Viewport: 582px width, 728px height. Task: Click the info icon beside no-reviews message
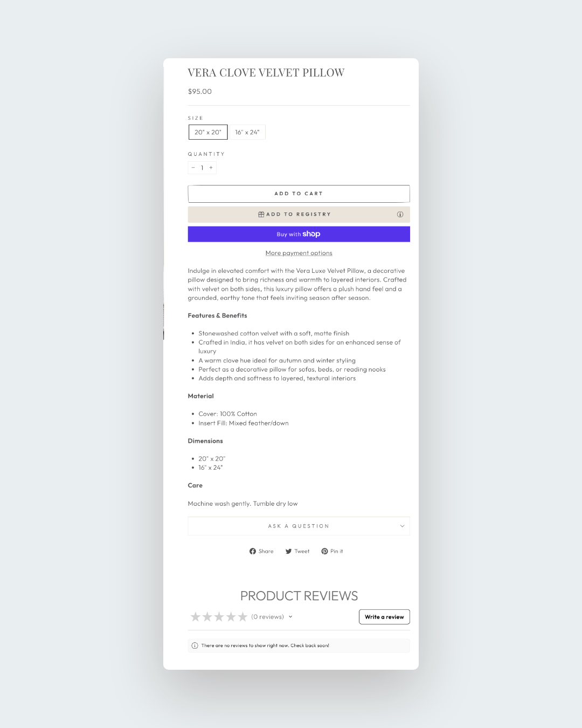click(195, 645)
